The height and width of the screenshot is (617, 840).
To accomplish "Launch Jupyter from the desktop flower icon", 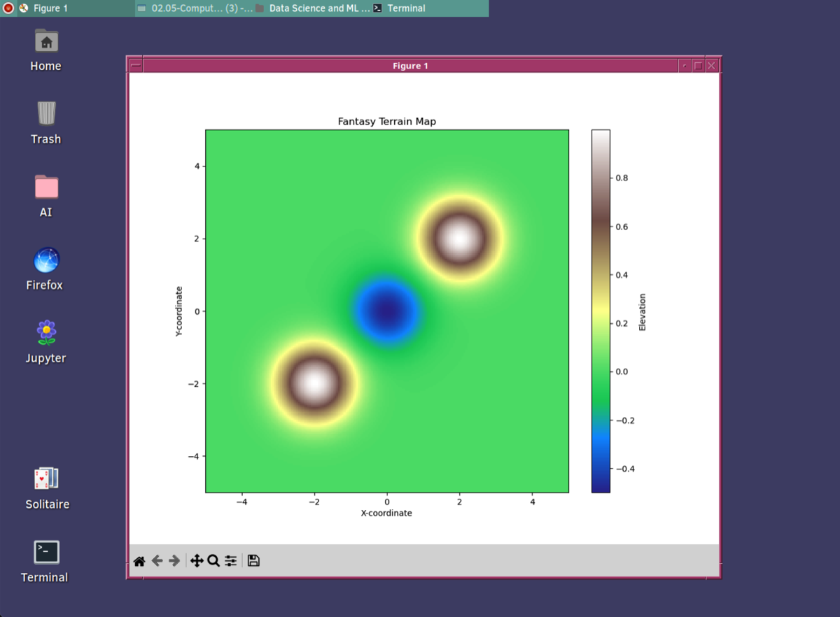I will point(46,333).
